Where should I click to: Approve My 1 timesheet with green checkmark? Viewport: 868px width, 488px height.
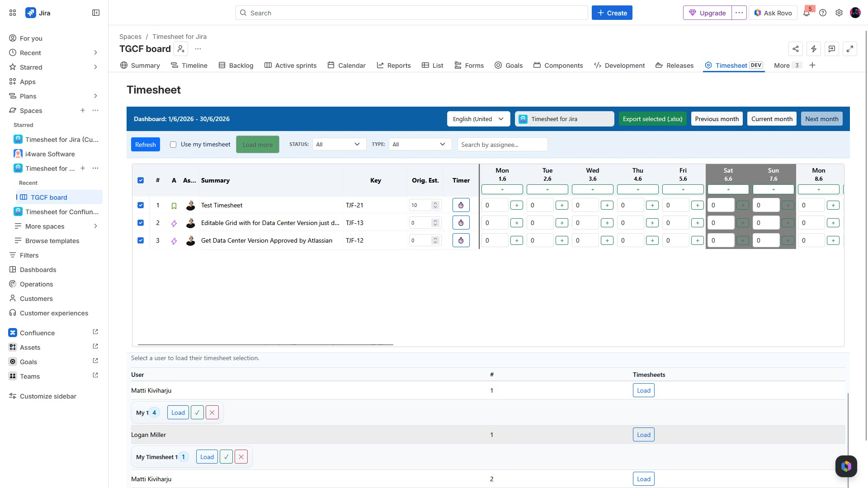[x=197, y=413]
